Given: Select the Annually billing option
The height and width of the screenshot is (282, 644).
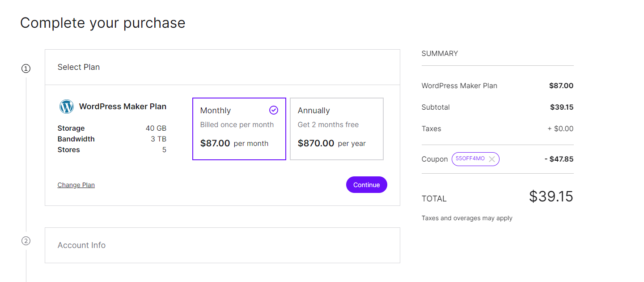Looking at the screenshot, I should click(x=337, y=129).
